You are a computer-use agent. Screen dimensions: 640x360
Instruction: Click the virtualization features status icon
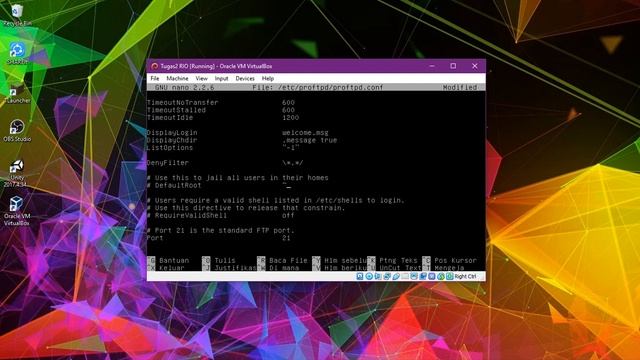pos(432,276)
